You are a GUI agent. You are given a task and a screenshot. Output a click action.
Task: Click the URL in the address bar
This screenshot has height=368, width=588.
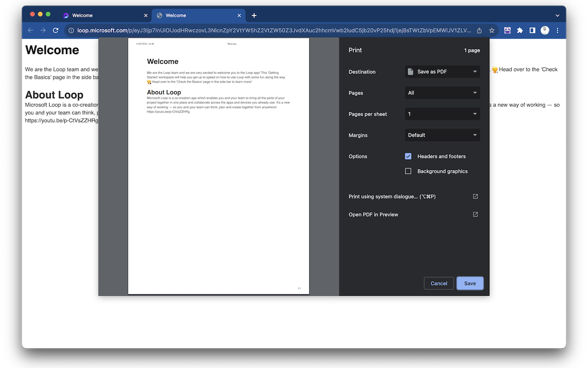274,30
